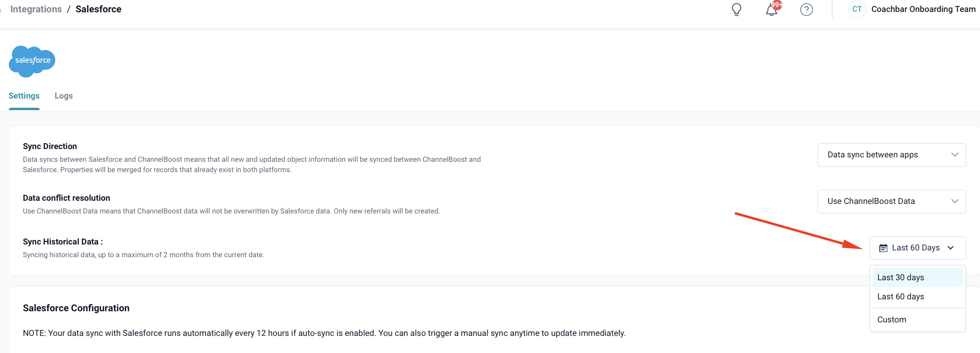The width and height of the screenshot is (980, 353).
Task: Expand the Sync Direction dropdown chevron
Action: [x=955, y=155]
